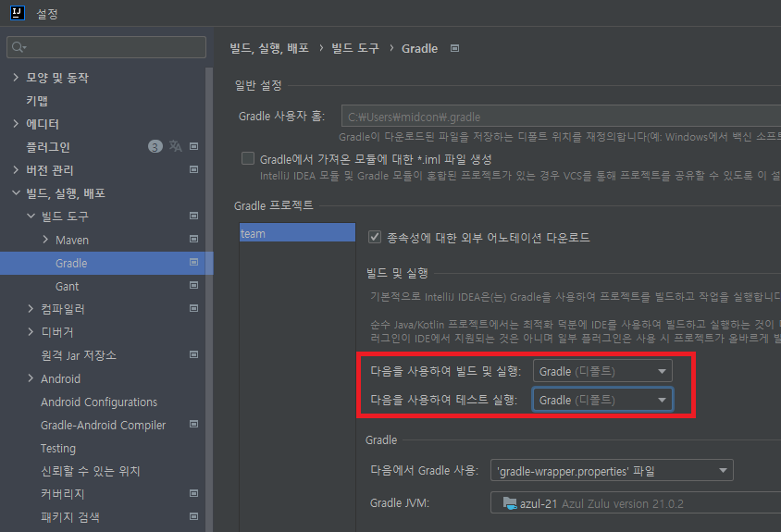The width and height of the screenshot is (781, 532).
Task: Collapse the 빌드, 실행, 배포 tree node
Action: pos(16,192)
